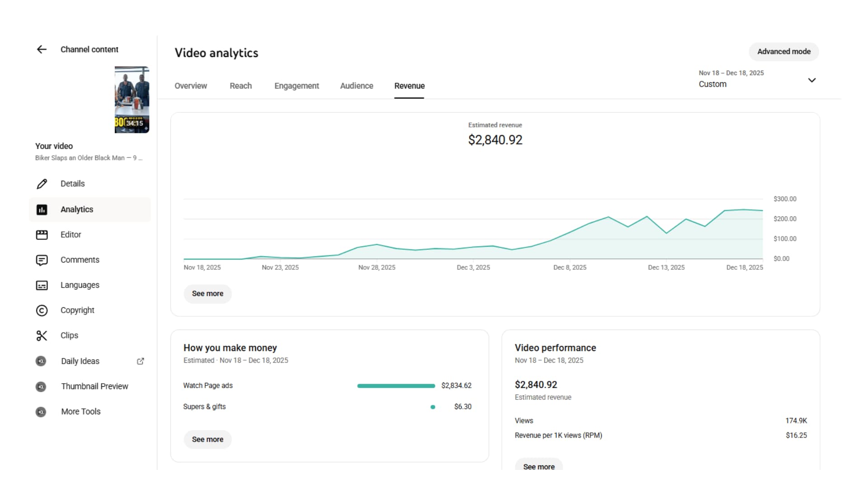
Task: Open the Audience tab
Action: (356, 86)
